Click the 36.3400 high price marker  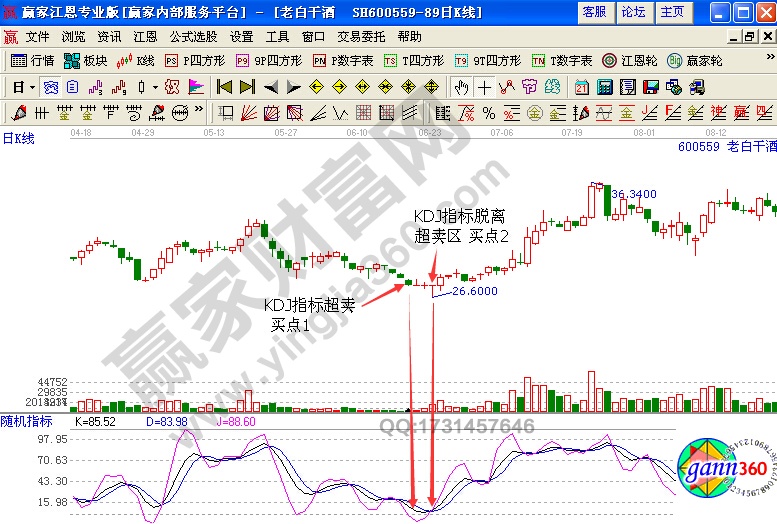633,194
